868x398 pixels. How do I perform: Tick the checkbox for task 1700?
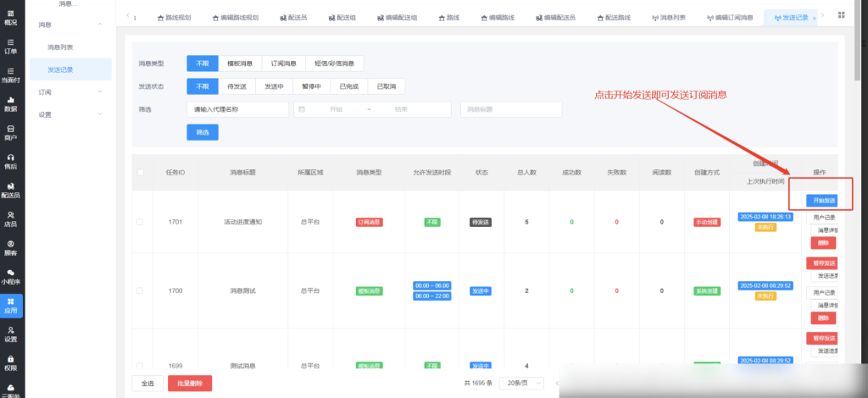point(140,290)
